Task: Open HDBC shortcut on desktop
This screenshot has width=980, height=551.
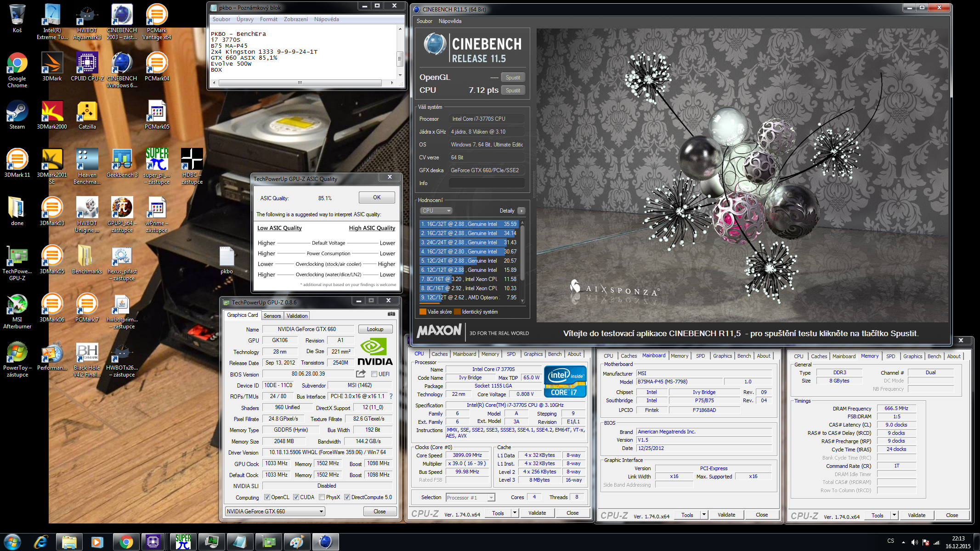Action: click(x=192, y=166)
